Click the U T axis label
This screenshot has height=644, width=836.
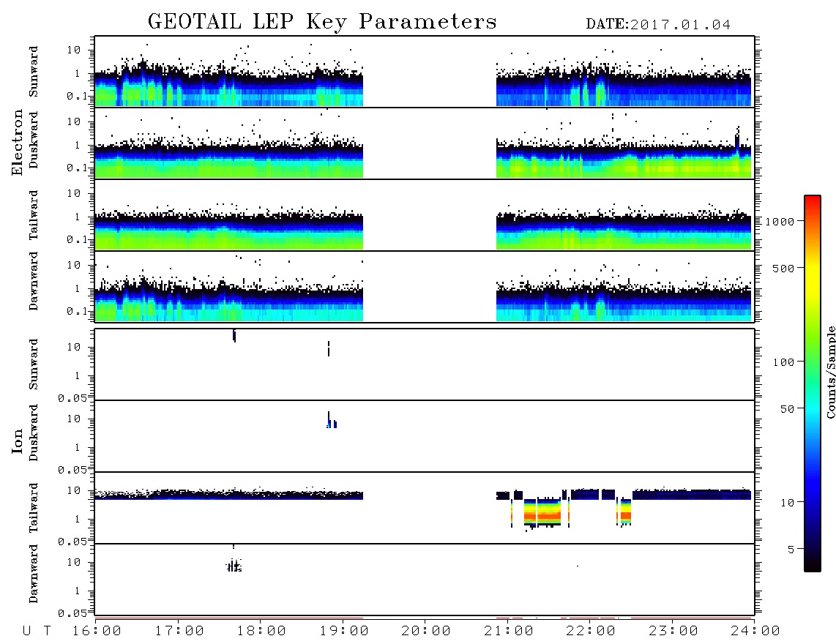(x=37, y=632)
